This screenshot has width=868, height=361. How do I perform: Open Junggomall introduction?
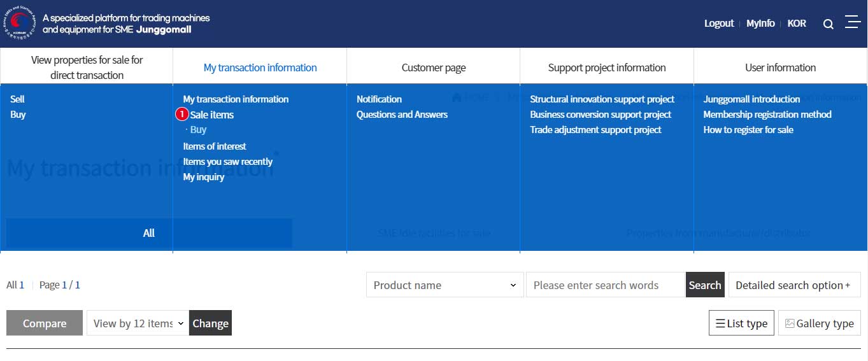pos(751,99)
